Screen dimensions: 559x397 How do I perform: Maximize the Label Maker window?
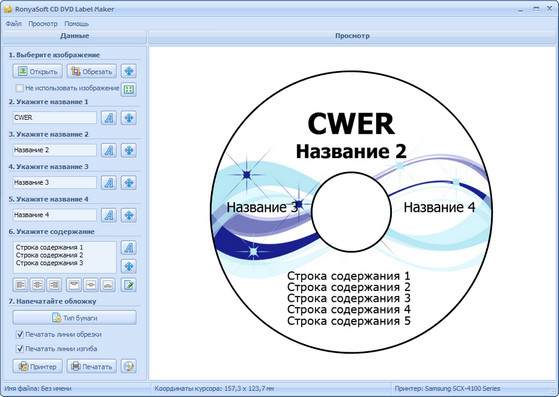tap(536, 9)
